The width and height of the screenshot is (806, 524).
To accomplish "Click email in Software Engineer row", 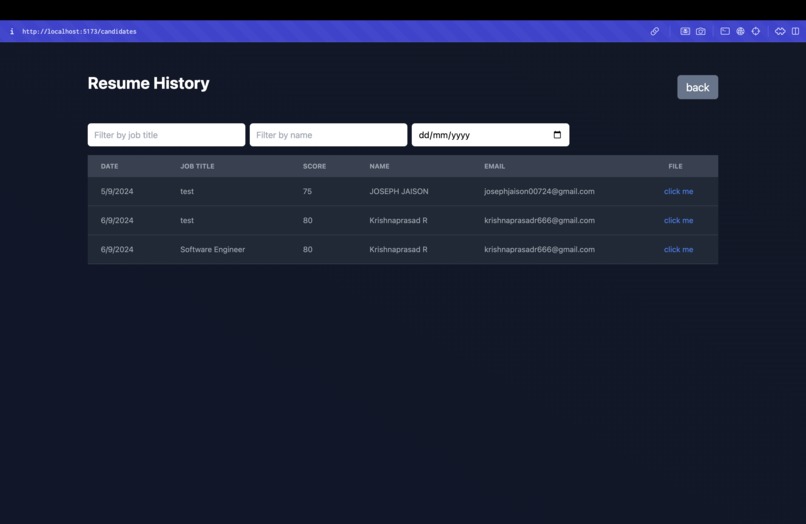I will click(539, 249).
